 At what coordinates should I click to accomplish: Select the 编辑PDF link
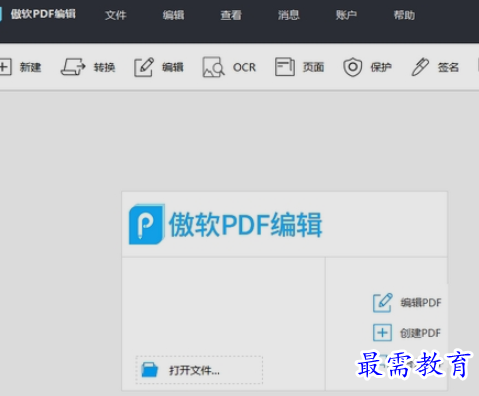click(421, 303)
